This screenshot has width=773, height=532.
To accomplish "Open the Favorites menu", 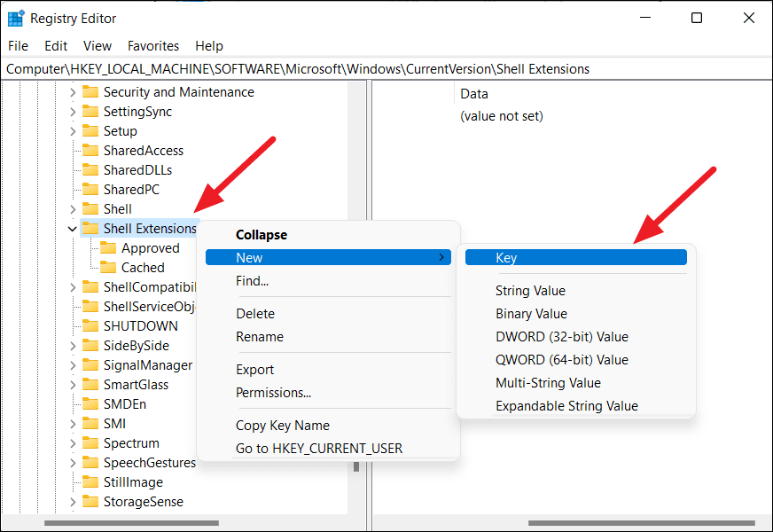I will click(153, 46).
